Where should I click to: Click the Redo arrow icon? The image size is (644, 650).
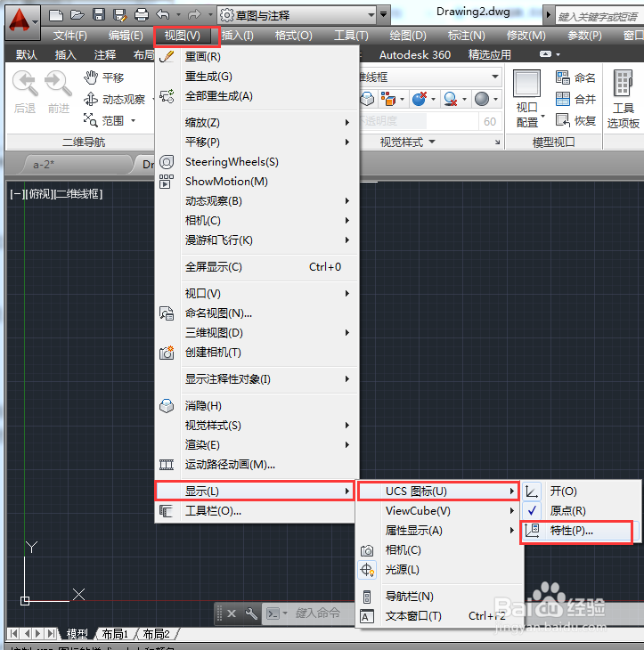point(194,15)
